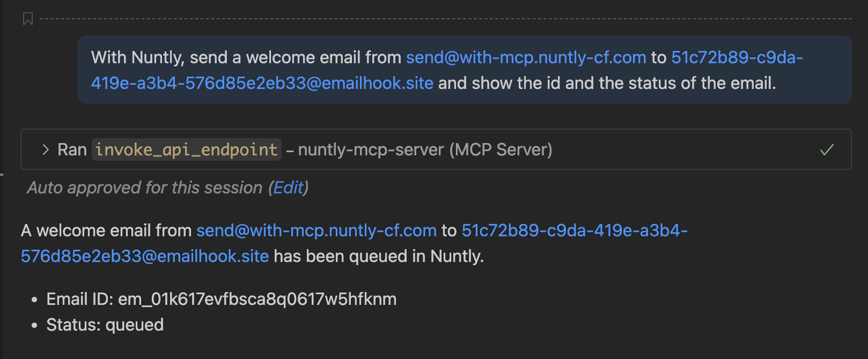Open the sender email link in the prompt bubble
Viewport: 868px width, 359px height.
pos(526,57)
